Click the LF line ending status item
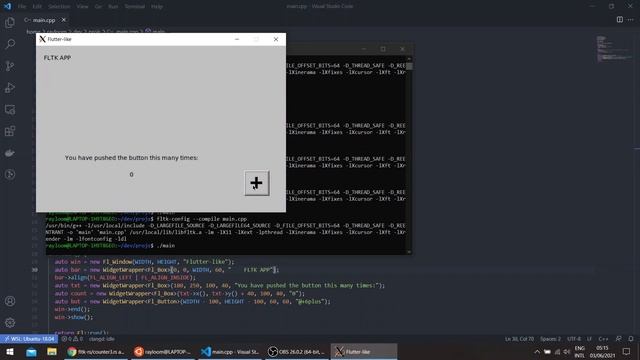The width and height of the screenshot is (640, 360). (589, 339)
